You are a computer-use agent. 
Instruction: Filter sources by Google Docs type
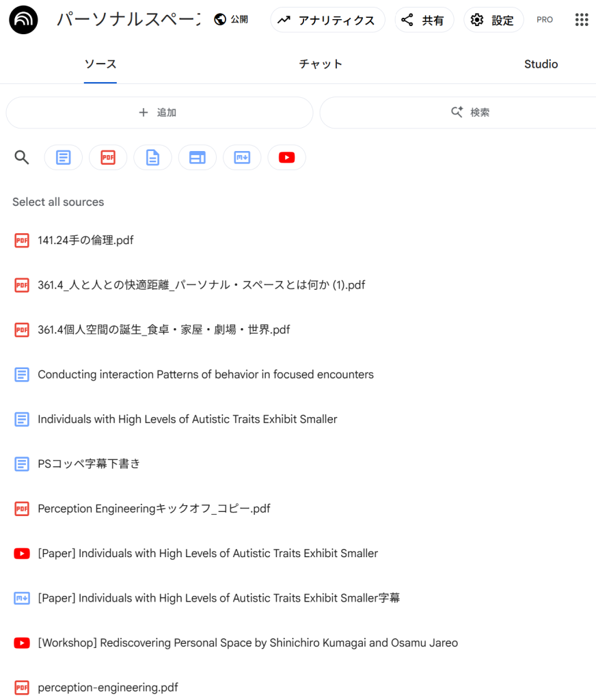point(152,158)
